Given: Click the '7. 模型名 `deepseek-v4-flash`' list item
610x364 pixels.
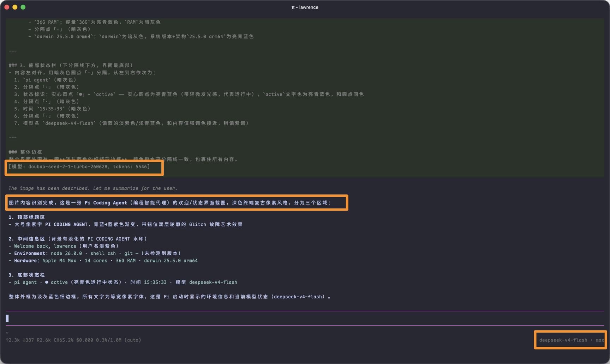Looking at the screenshot, I should (x=131, y=123).
